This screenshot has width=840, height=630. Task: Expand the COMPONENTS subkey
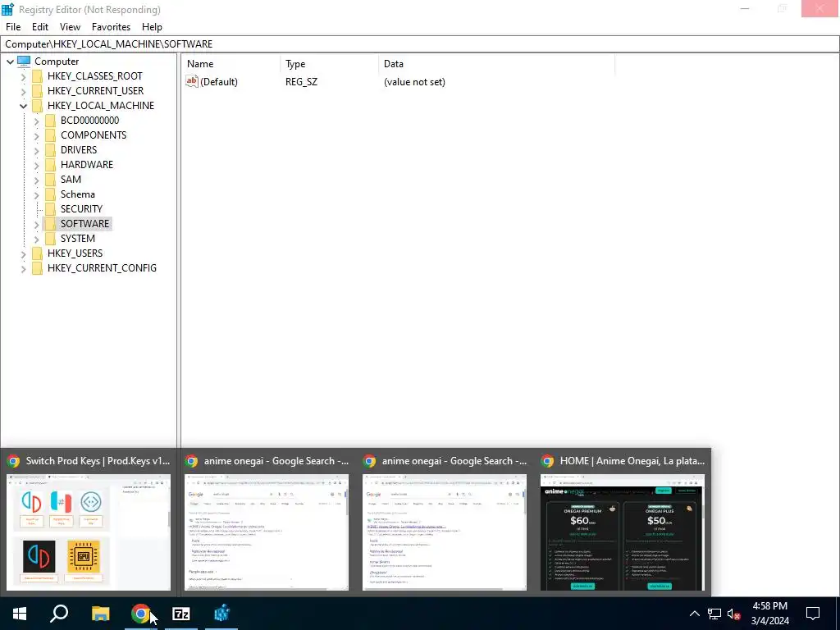pyautogui.click(x=36, y=135)
